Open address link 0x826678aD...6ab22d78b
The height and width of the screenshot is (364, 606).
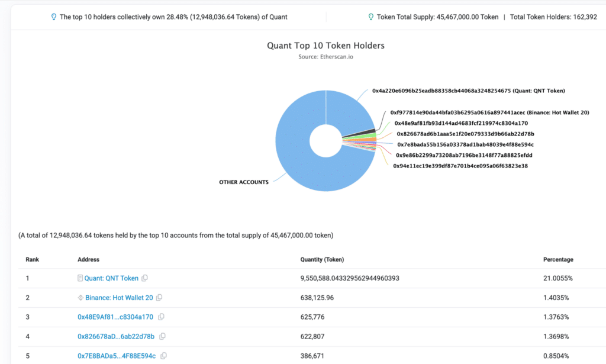116,336
